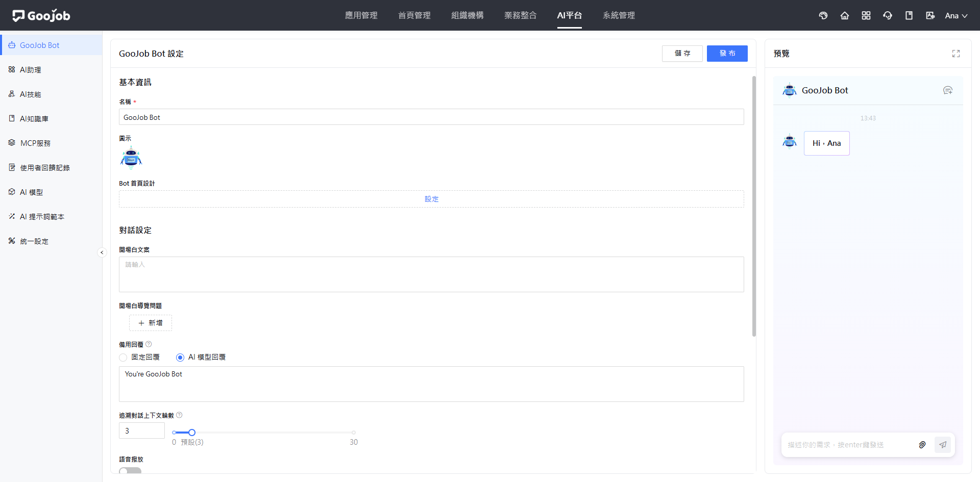Open the 系統管理 top menu
Image resolution: width=980 pixels, height=482 pixels.
click(619, 15)
